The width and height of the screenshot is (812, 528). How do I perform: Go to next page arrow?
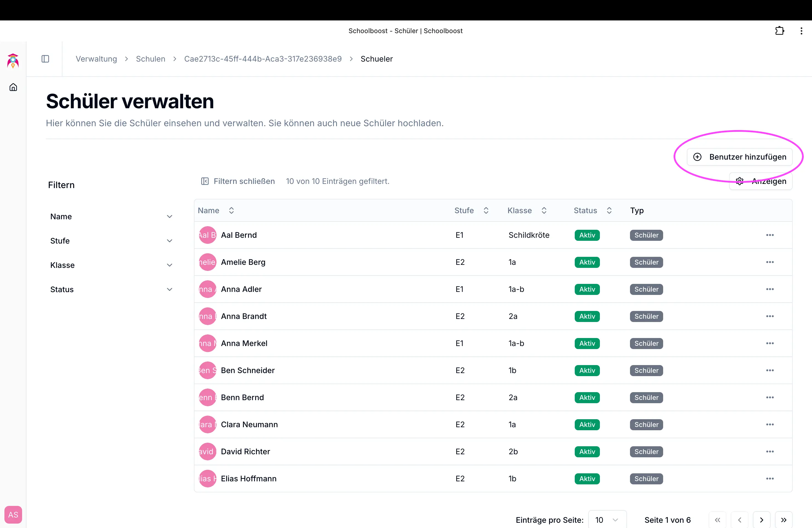coord(761,520)
